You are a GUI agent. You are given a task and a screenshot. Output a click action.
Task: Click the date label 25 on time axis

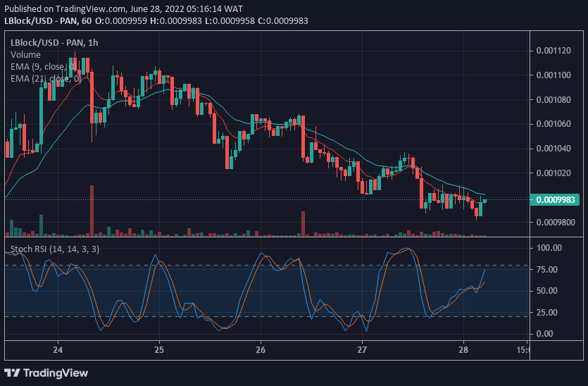pos(159,350)
